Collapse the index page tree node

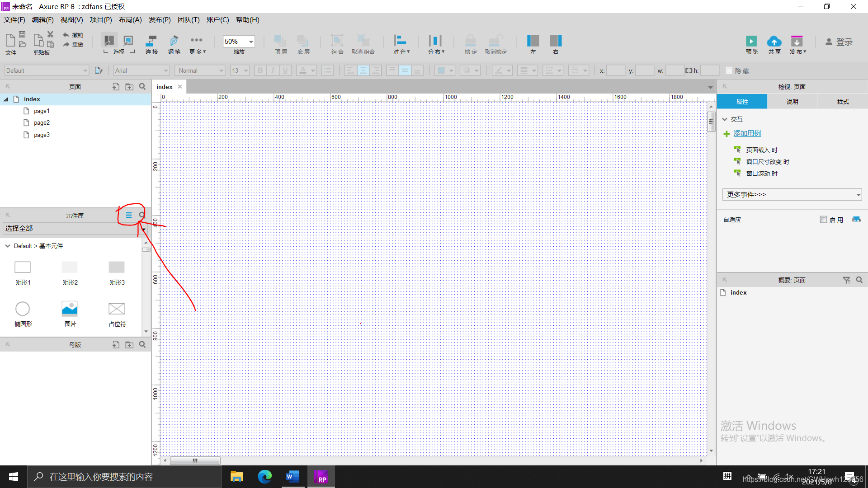(x=6, y=99)
